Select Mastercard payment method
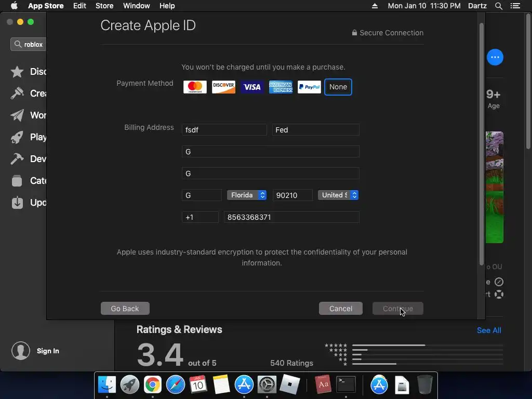This screenshot has height=399, width=532. click(x=195, y=87)
